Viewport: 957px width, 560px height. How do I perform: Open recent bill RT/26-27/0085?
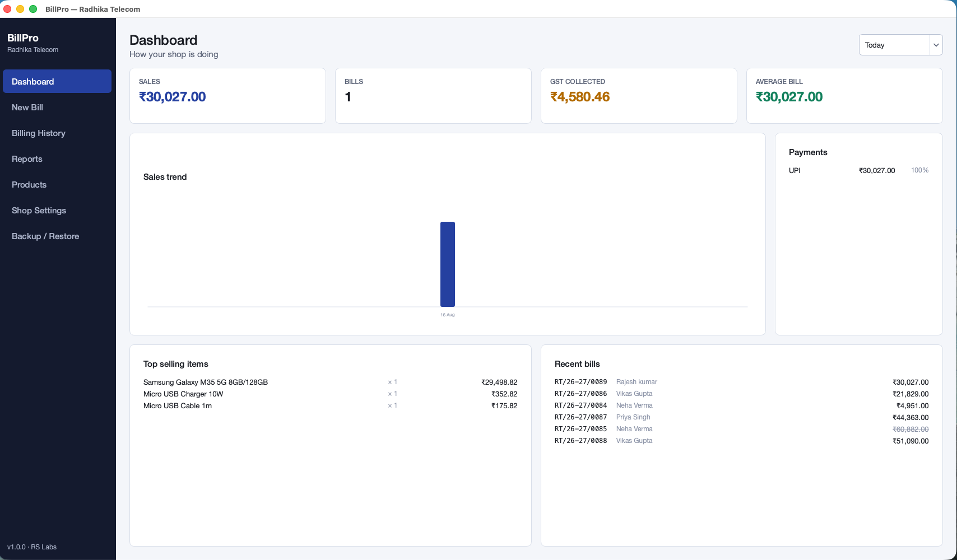tap(580, 429)
